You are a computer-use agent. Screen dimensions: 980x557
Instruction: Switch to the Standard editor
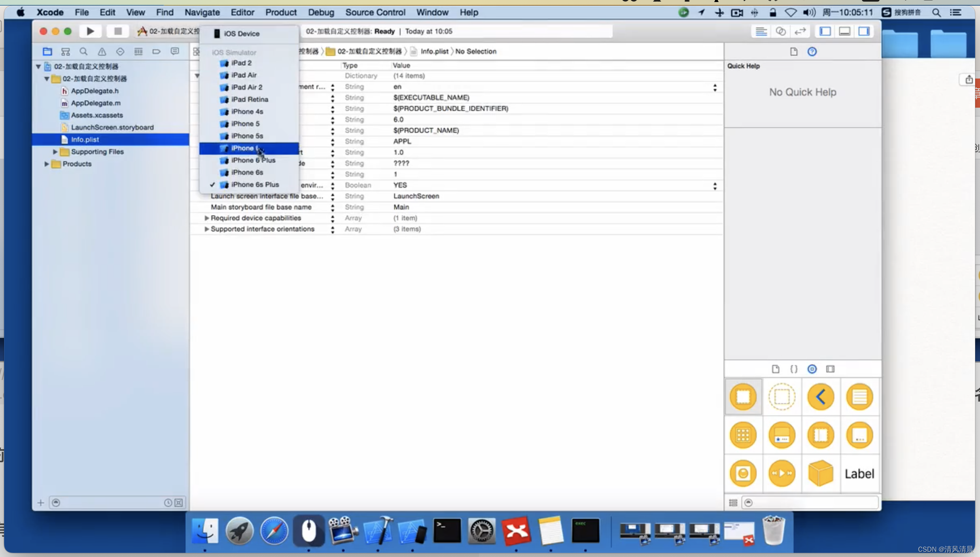coord(761,31)
